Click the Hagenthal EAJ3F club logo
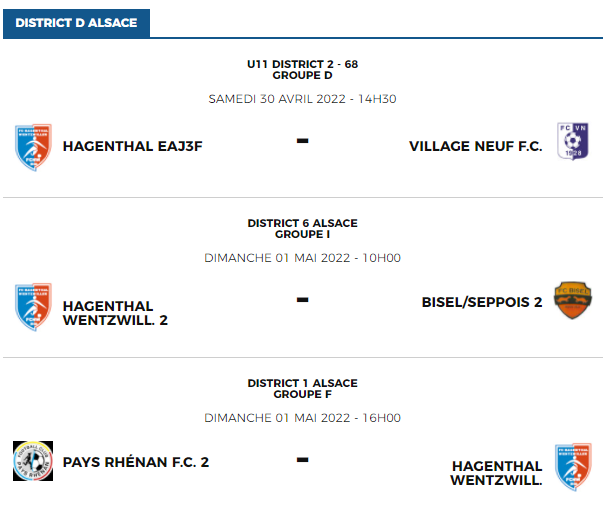611x513 pixels. tap(34, 147)
